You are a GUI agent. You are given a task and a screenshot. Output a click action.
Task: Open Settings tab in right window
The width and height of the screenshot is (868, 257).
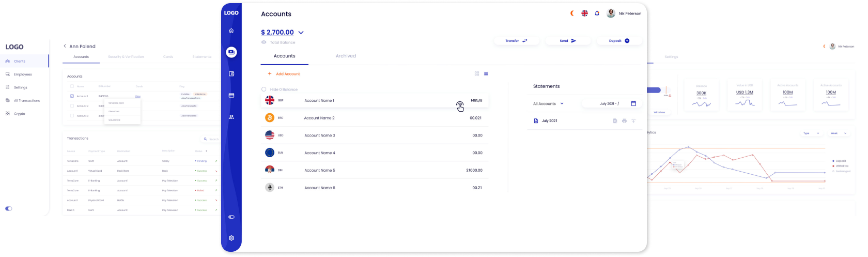click(x=671, y=57)
